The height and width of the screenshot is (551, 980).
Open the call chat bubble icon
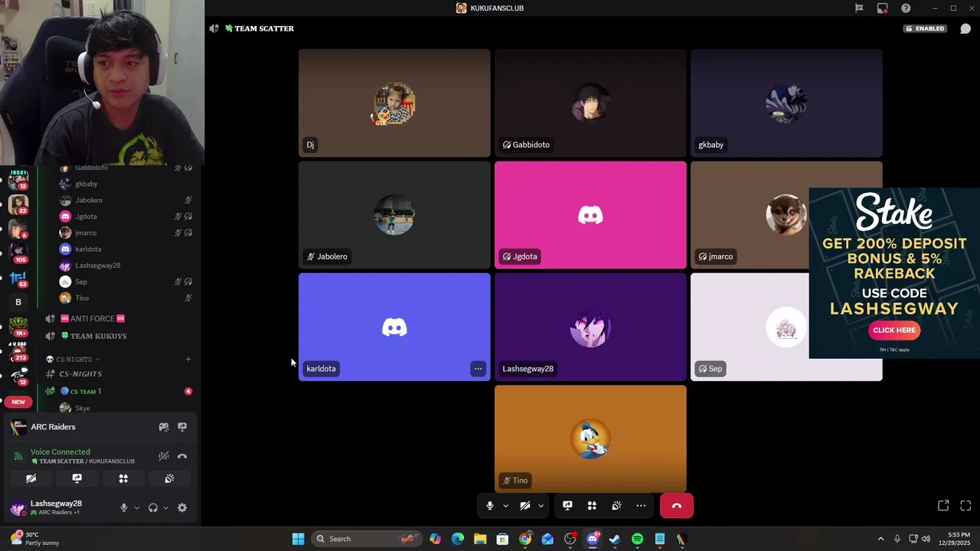965,28
